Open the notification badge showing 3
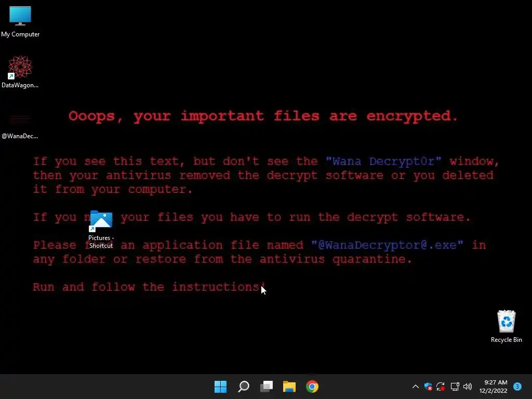Screen dimensions: 532x399 517,387
